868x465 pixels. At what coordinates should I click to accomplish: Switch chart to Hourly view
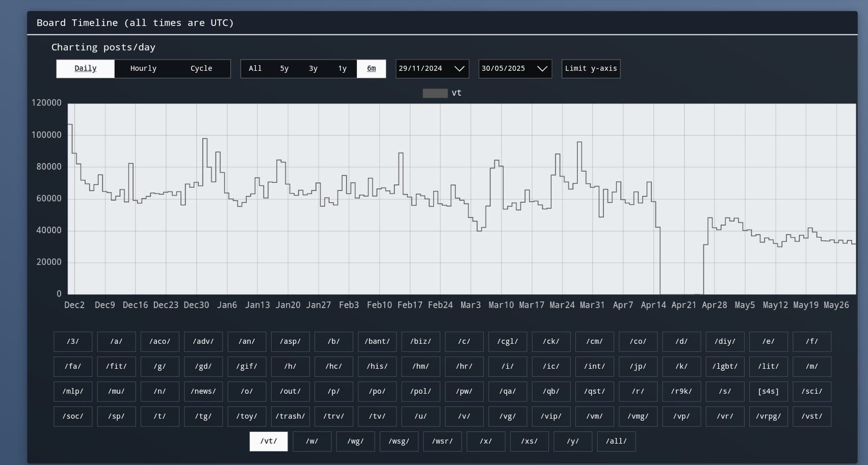coord(143,69)
